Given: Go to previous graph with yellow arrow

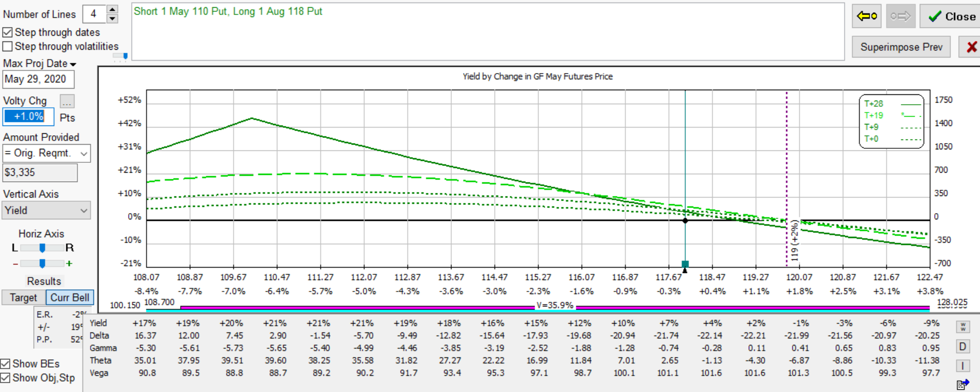Looking at the screenshot, I should pos(867,16).
